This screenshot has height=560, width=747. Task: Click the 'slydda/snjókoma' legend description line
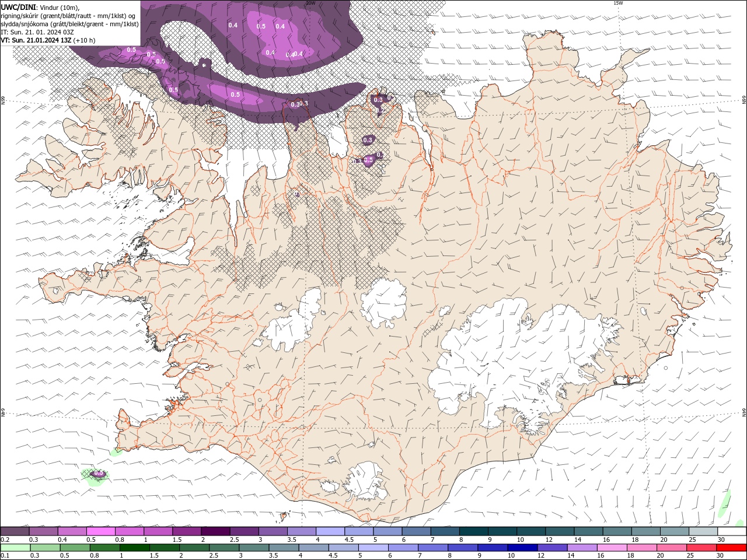coord(69,24)
